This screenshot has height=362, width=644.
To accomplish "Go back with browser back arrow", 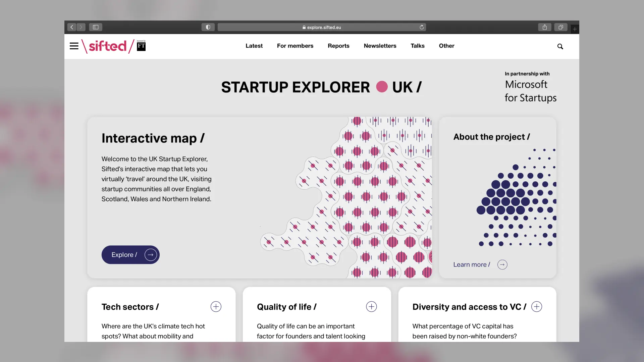I will (x=71, y=27).
